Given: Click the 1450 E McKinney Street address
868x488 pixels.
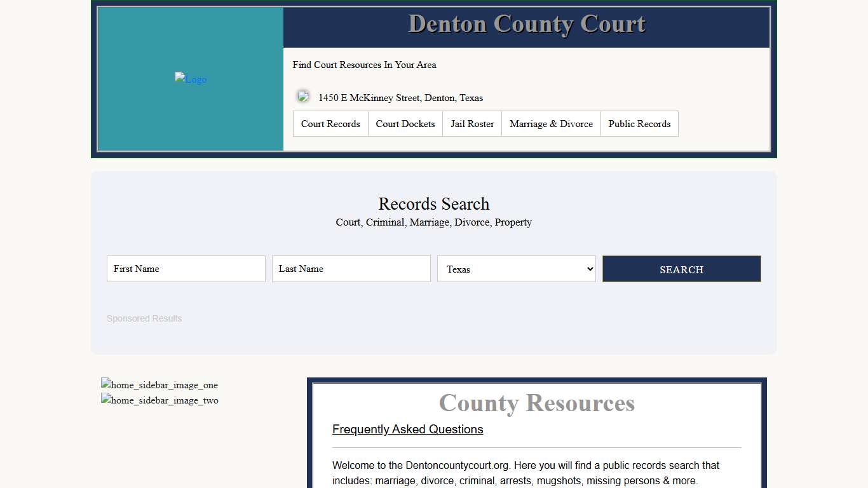Looking at the screenshot, I should [x=400, y=98].
